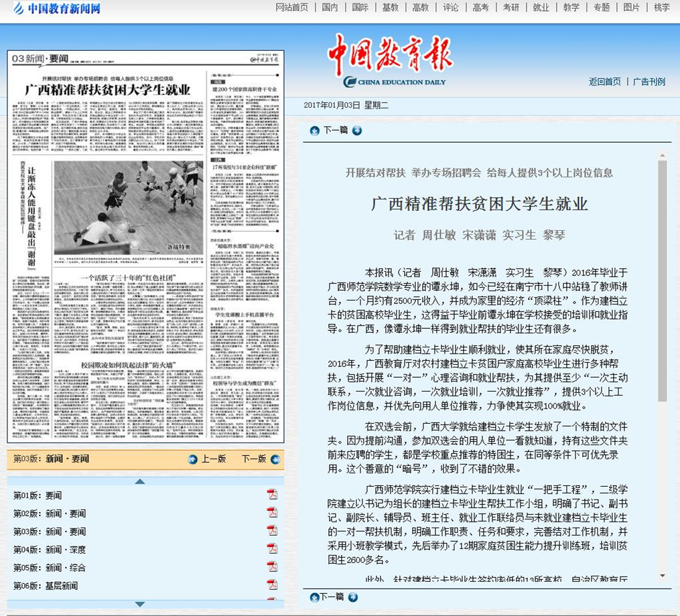
Task: Open the 高考 navigation item
Action: pyautogui.click(x=481, y=7)
